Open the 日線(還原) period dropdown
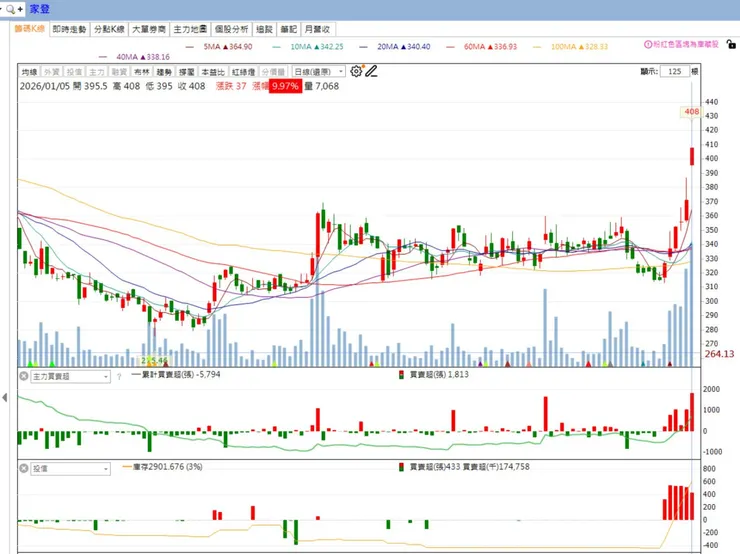Screen dimensions: 740x554 [319, 72]
